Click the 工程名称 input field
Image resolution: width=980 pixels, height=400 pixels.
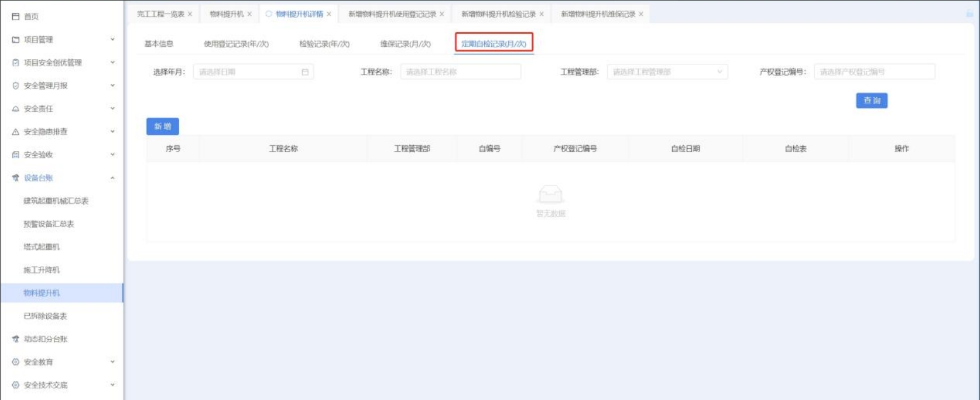point(460,72)
